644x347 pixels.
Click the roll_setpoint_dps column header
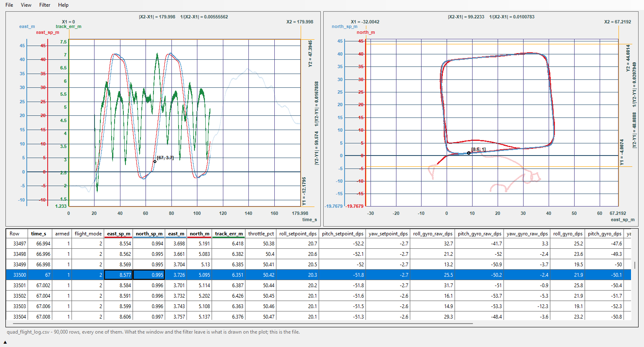pos(298,234)
